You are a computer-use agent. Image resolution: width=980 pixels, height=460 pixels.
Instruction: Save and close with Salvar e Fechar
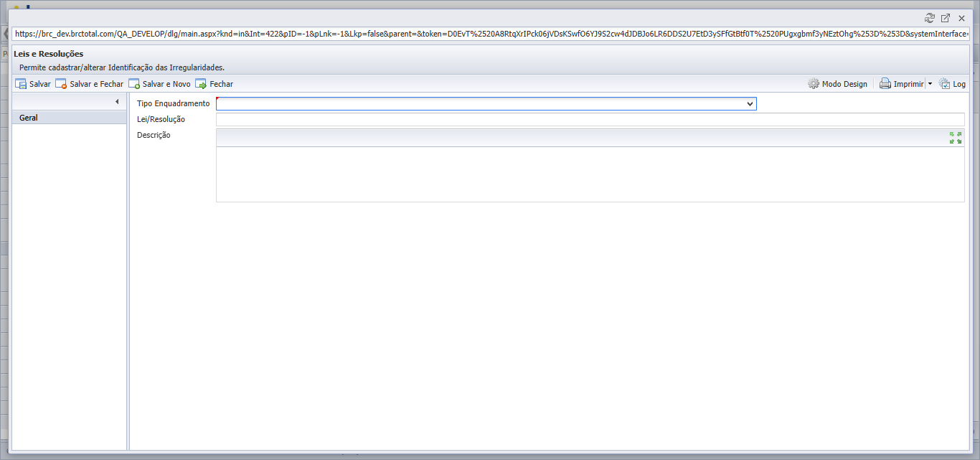pyautogui.click(x=90, y=84)
